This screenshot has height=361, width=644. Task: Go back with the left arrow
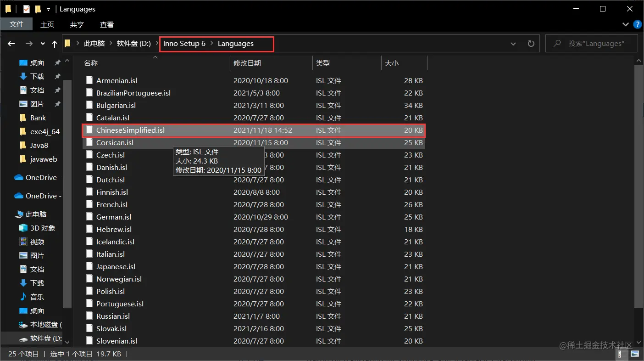tap(11, 44)
